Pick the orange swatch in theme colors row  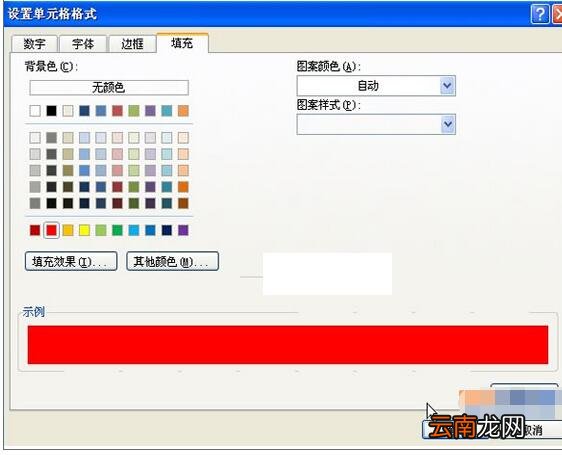click(183, 111)
